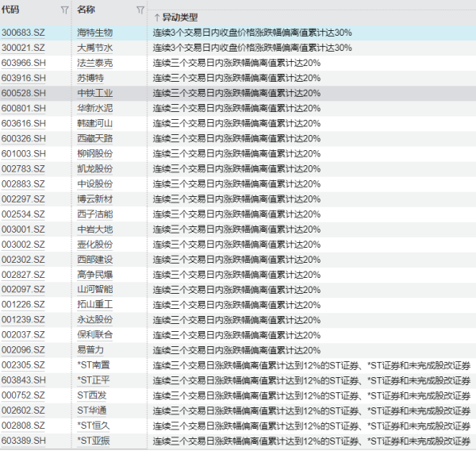Image resolution: width=476 pixels, height=451 pixels.
Task: Click the stock name 易普力
Action: 90,349
